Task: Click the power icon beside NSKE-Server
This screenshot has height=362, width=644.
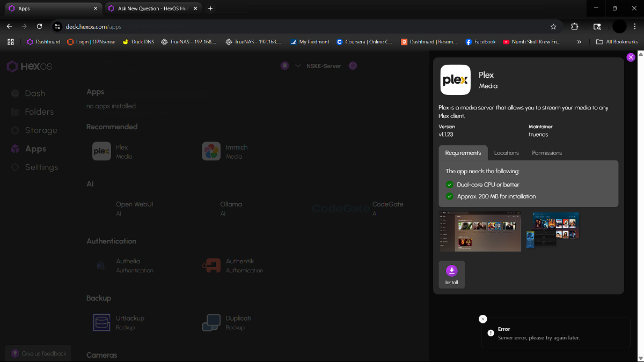Action: click(353, 65)
